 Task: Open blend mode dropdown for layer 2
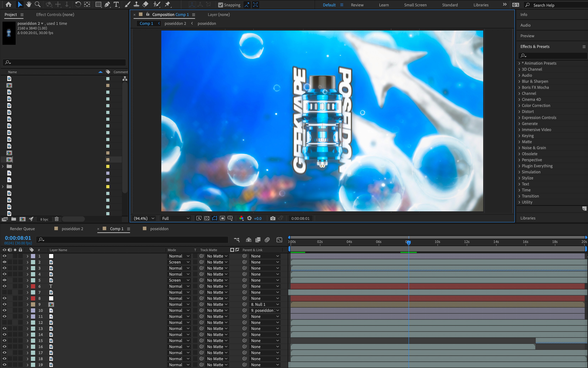[x=179, y=262]
